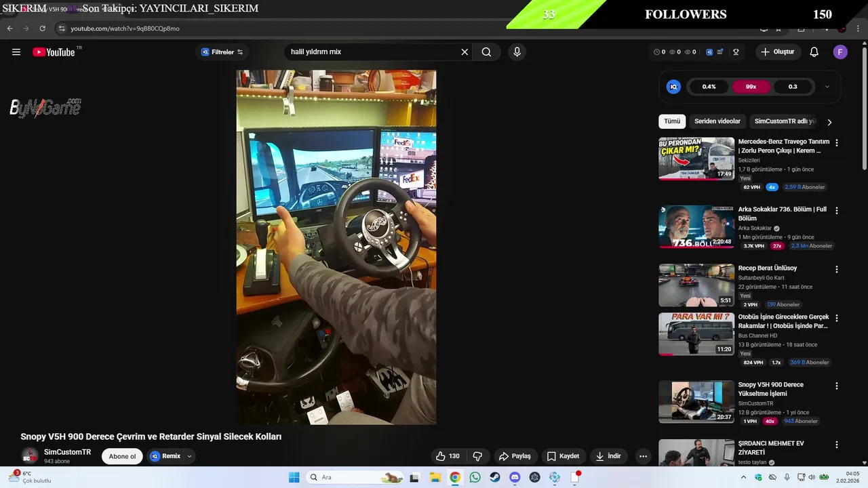Open the Windows Start menu
Viewport: 868px width, 488px height.
294,477
